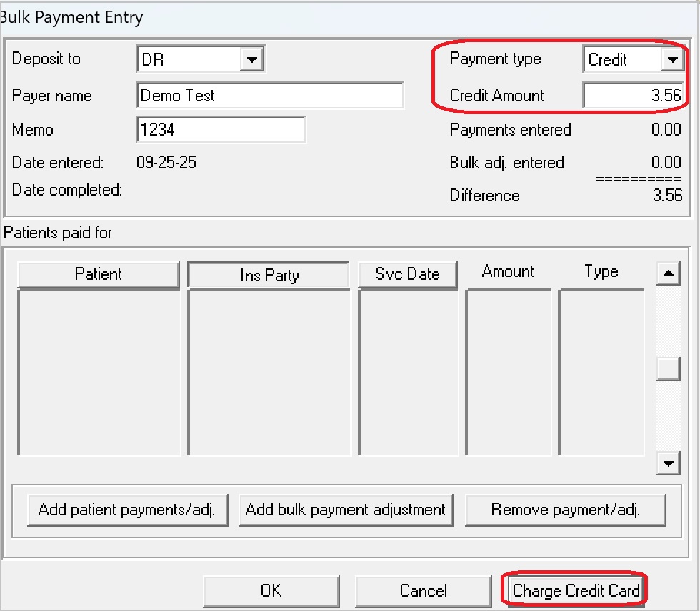
Task: Click the Credit Amount input field
Action: (632, 96)
